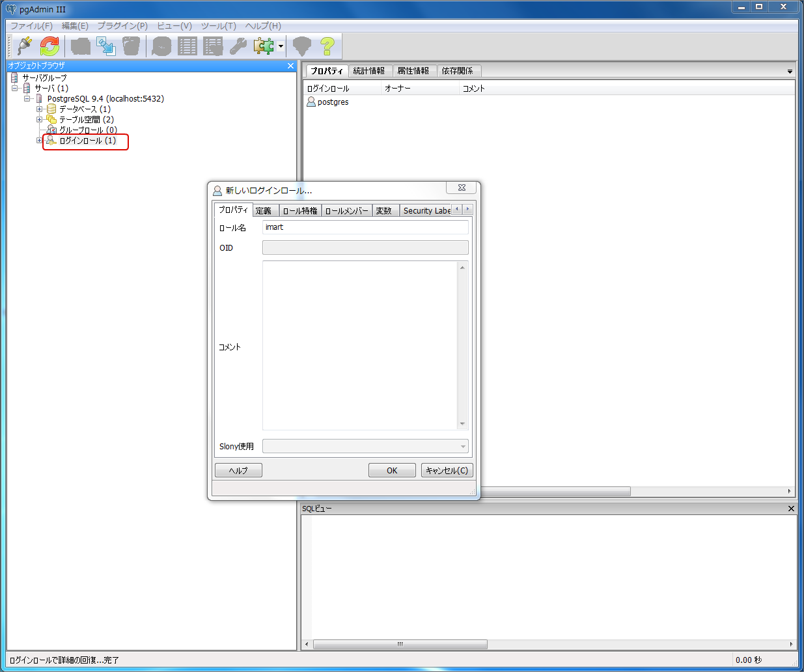Expand the データベース (1) node
Screen dimensions: 804x672
tap(40, 109)
